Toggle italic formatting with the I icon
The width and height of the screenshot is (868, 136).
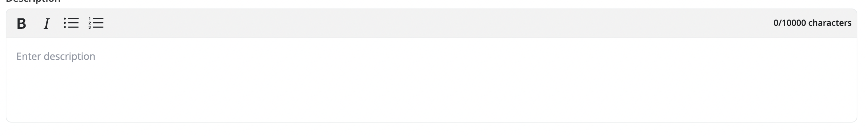click(46, 23)
